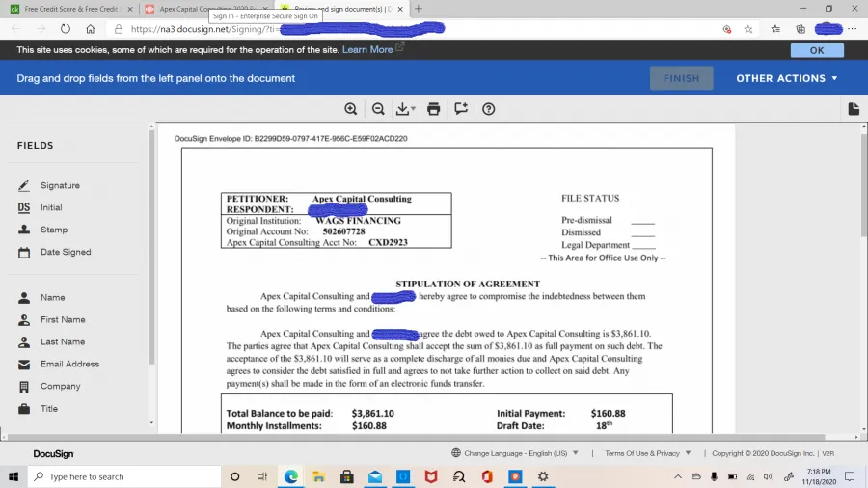Open Change Language dropdown

point(515,453)
